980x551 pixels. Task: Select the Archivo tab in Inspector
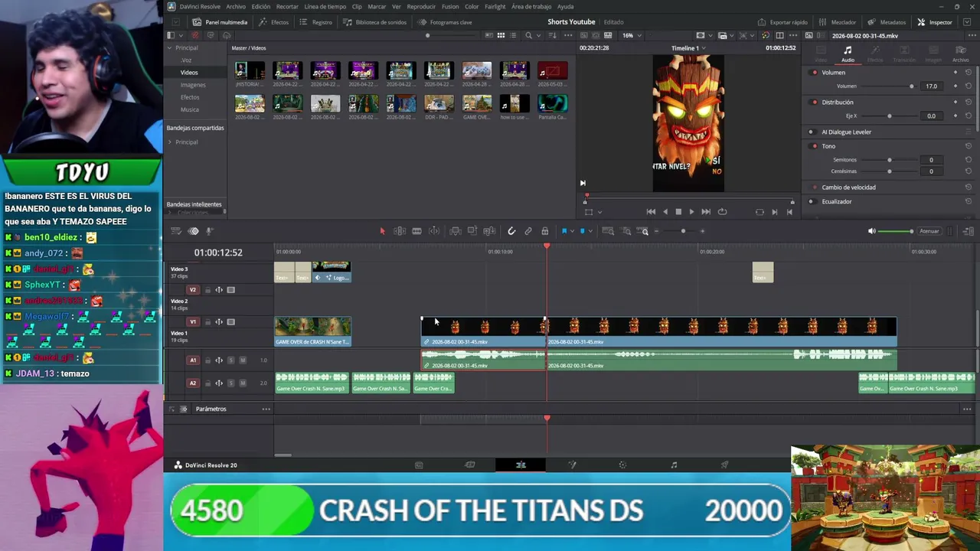tap(960, 54)
